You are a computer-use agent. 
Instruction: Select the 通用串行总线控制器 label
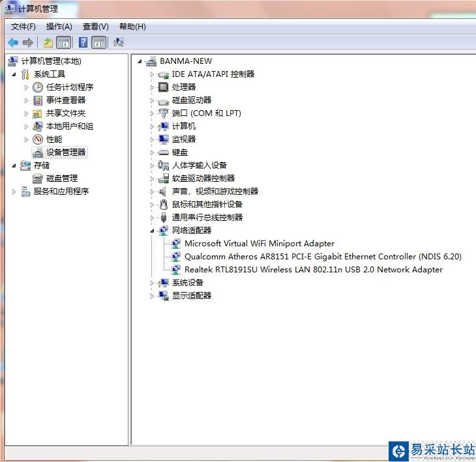(207, 218)
